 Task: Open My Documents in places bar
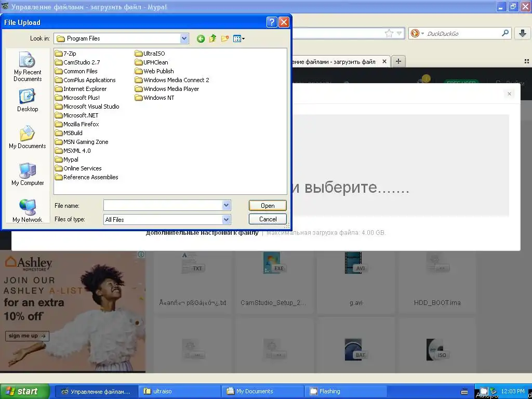pos(28,137)
